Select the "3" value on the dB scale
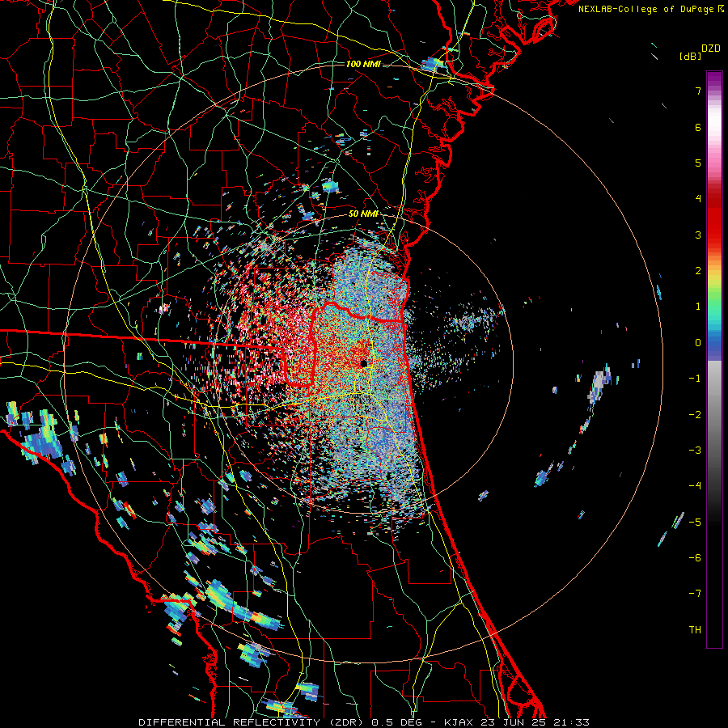 coord(698,235)
